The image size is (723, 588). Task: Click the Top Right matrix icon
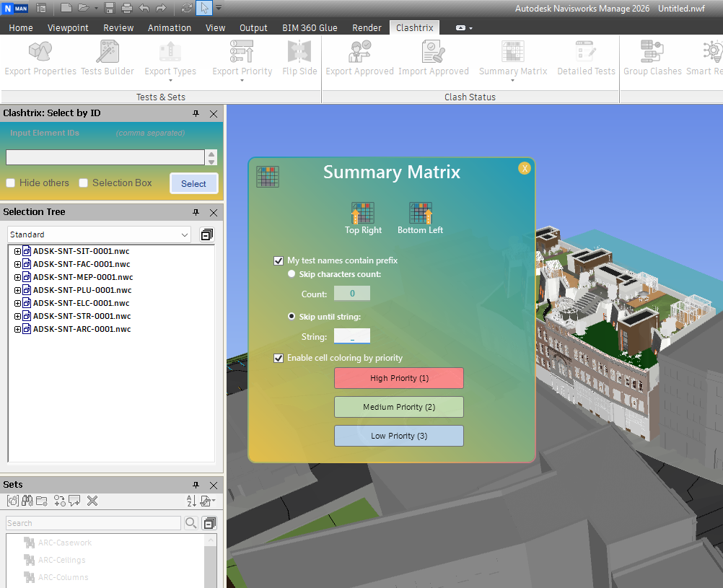(x=362, y=214)
